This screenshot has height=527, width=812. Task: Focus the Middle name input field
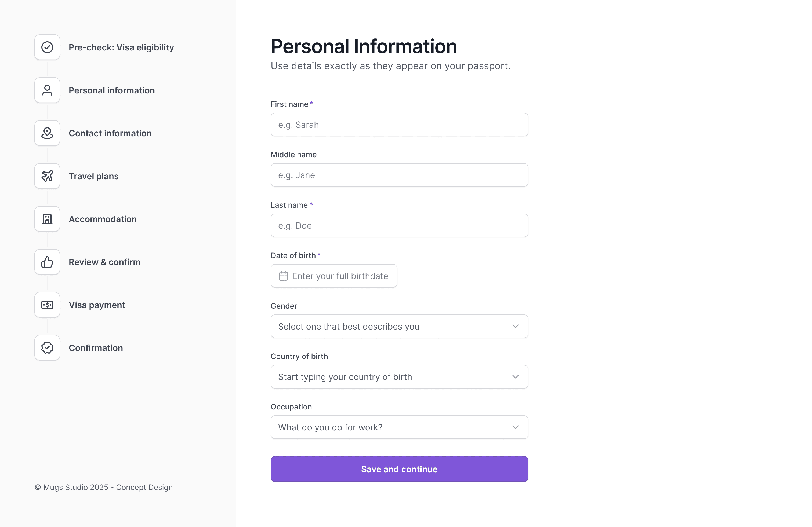click(399, 175)
